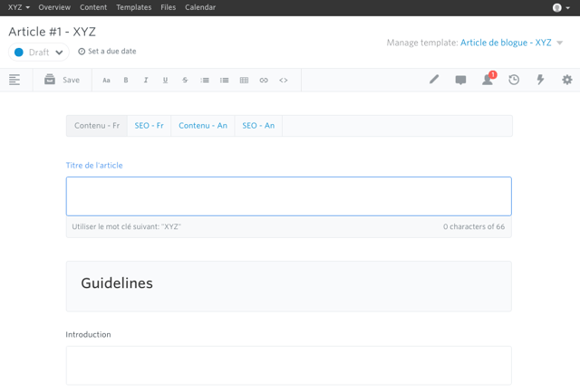Apply Italic formatting from toolbar
This screenshot has width=580, height=392.
tap(146, 81)
